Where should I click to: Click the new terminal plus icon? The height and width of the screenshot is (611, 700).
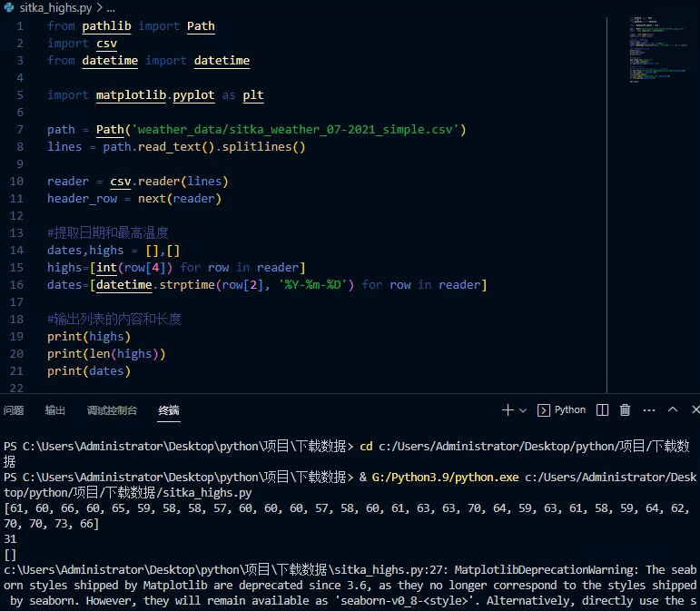pyautogui.click(x=508, y=410)
